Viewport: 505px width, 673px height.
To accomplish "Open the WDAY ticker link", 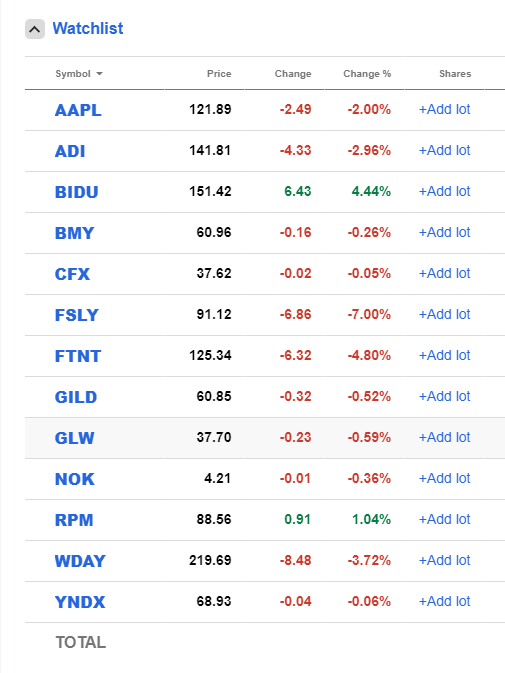I will point(80,561).
